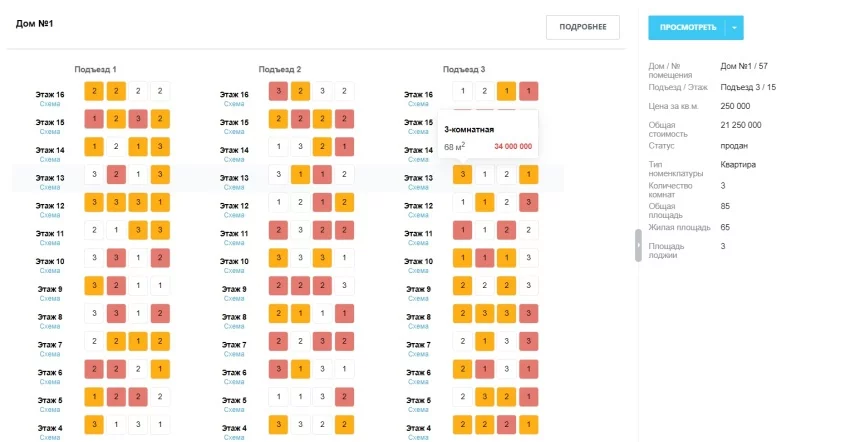Image resolution: width=860 pixels, height=442 pixels.
Task: Select the red apartment at end of Этаж 16, Подъезд 3
Action: point(529,91)
